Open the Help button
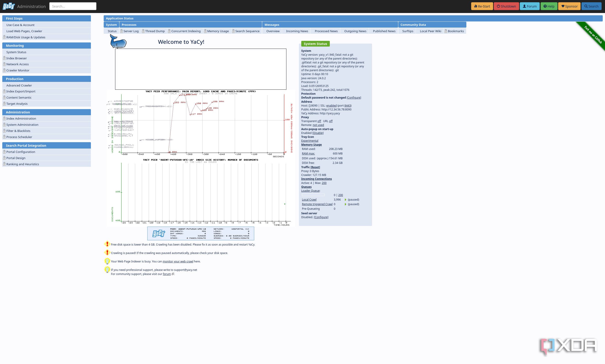This screenshot has width=605, height=364. coord(549,6)
